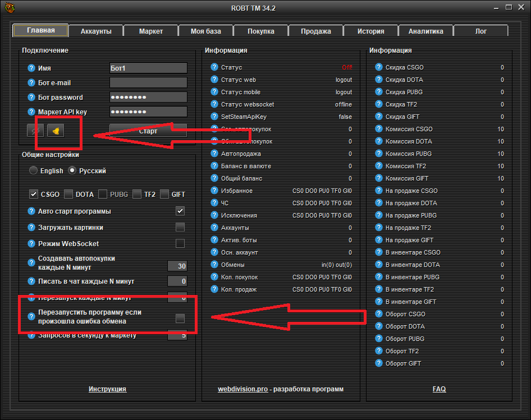Switch to the Аккаунты tab
531x420 pixels.
pos(95,31)
